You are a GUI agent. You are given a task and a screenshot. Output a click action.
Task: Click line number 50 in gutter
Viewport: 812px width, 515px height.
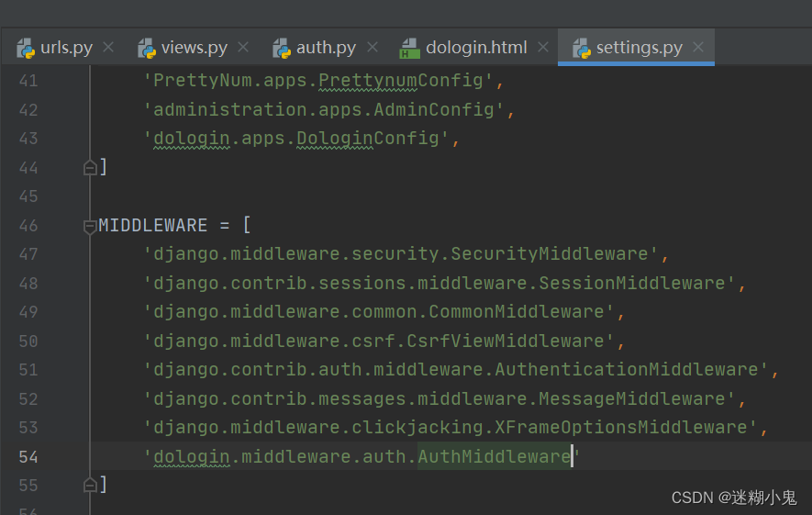[28, 341]
